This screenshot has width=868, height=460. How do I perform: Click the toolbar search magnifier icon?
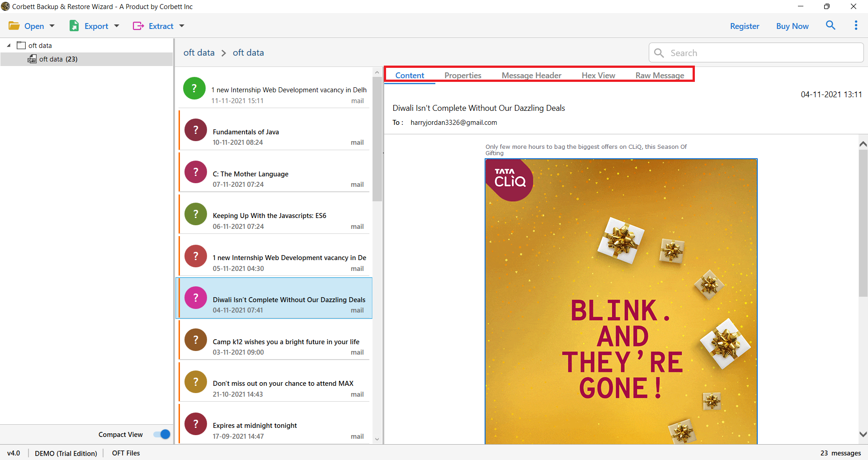tap(830, 25)
